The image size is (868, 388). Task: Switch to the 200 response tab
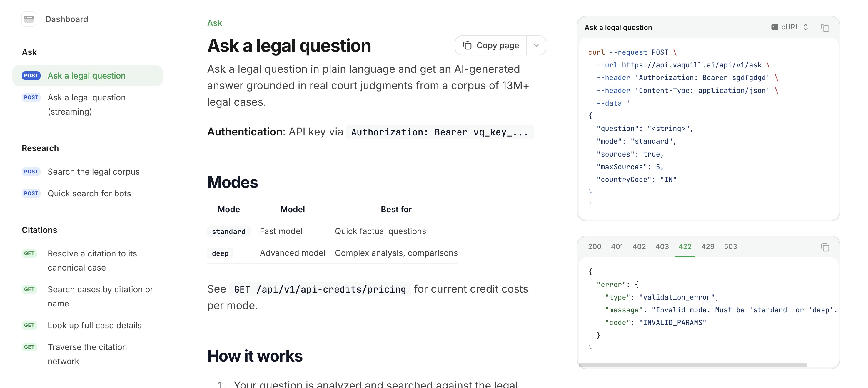tap(594, 247)
